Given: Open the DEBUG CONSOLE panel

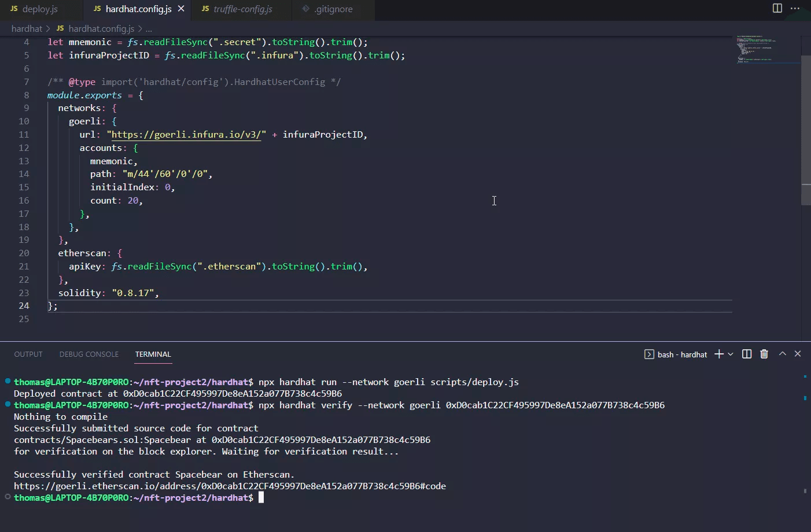Looking at the screenshot, I should click(x=89, y=354).
